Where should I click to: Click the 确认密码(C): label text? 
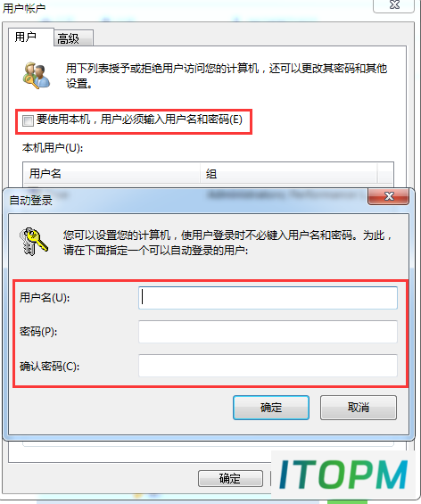point(49,366)
